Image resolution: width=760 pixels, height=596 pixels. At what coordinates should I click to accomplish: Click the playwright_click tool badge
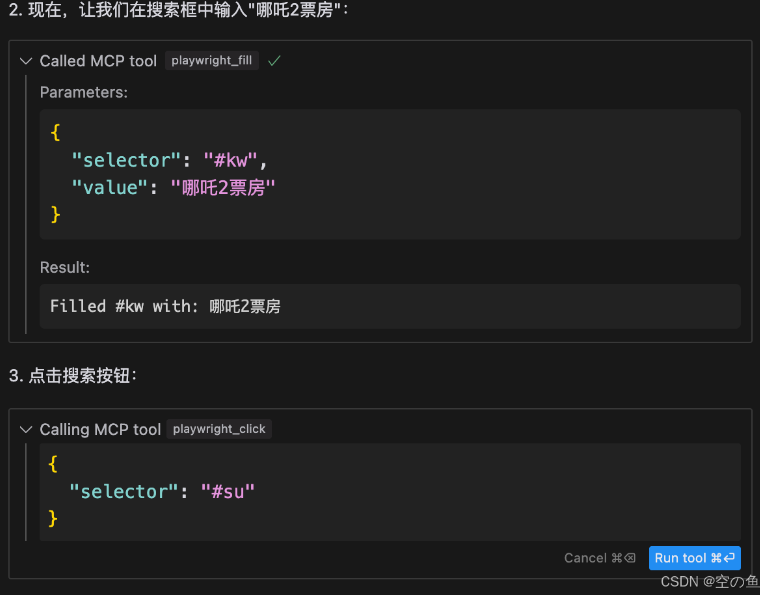point(219,429)
